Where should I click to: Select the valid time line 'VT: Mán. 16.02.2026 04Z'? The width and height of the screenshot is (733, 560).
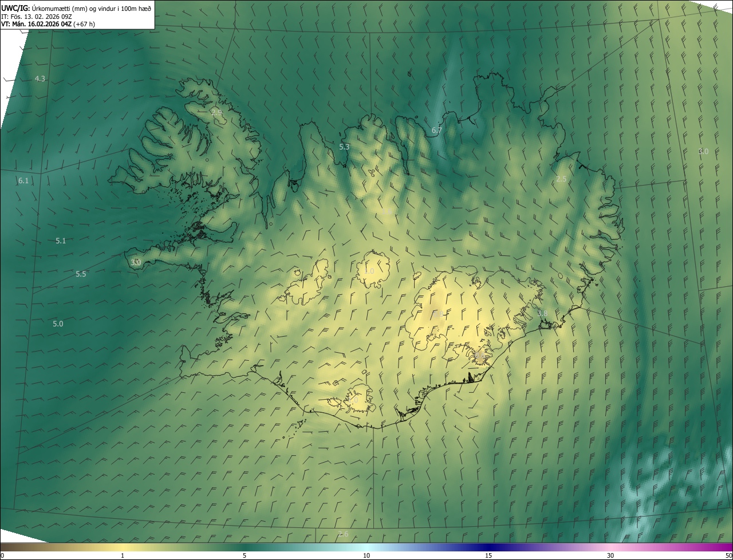point(36,24)
